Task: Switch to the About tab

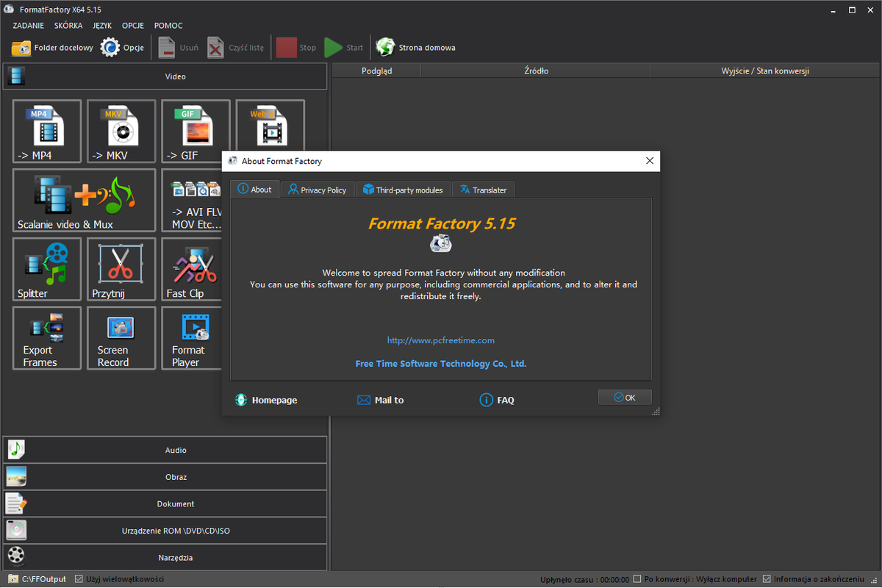Action: tap(254, 189)
